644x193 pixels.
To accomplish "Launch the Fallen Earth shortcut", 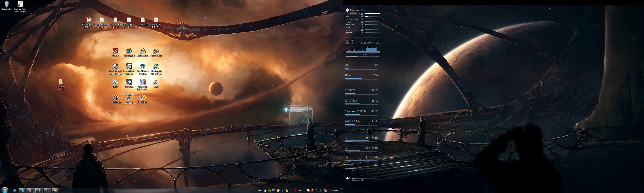I will click(143, 52).
